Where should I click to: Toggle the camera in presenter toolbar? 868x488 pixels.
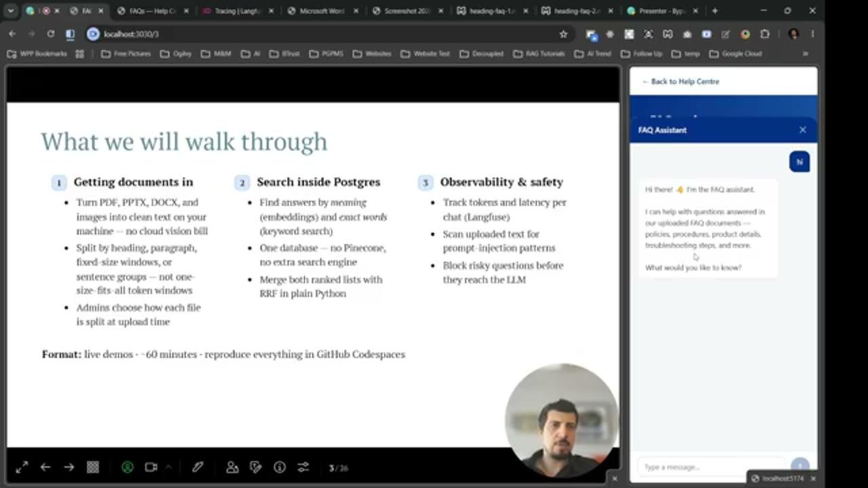pos(151,467)
